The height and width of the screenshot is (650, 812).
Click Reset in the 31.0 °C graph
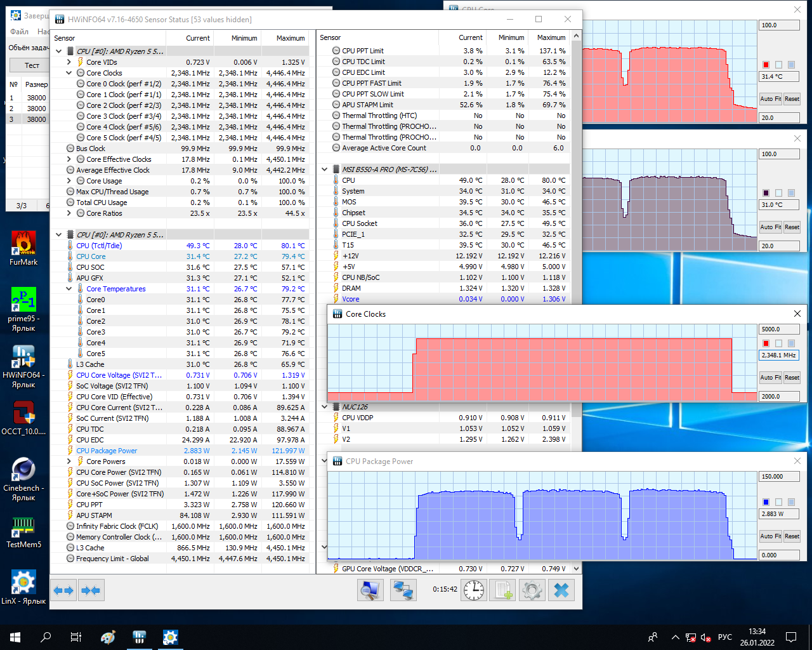pos(792,227)
